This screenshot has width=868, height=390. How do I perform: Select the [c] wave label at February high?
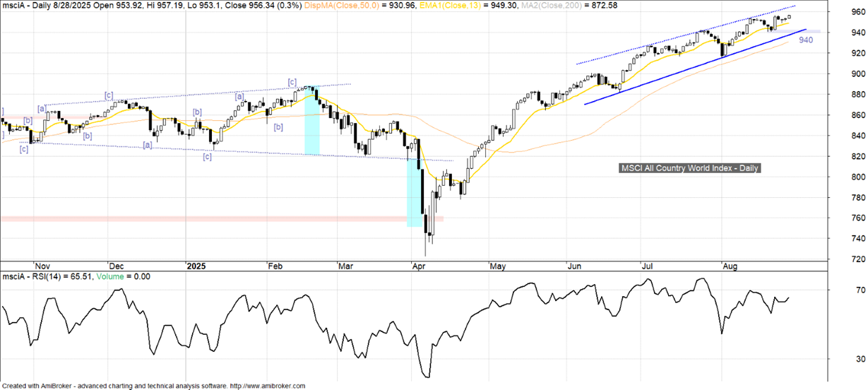pos(292,82)
